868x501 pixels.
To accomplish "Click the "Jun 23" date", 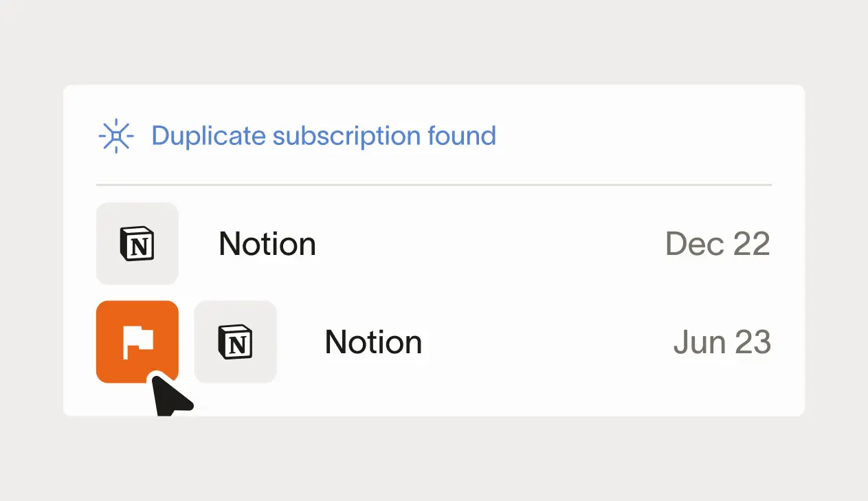I will coord(722,342).
